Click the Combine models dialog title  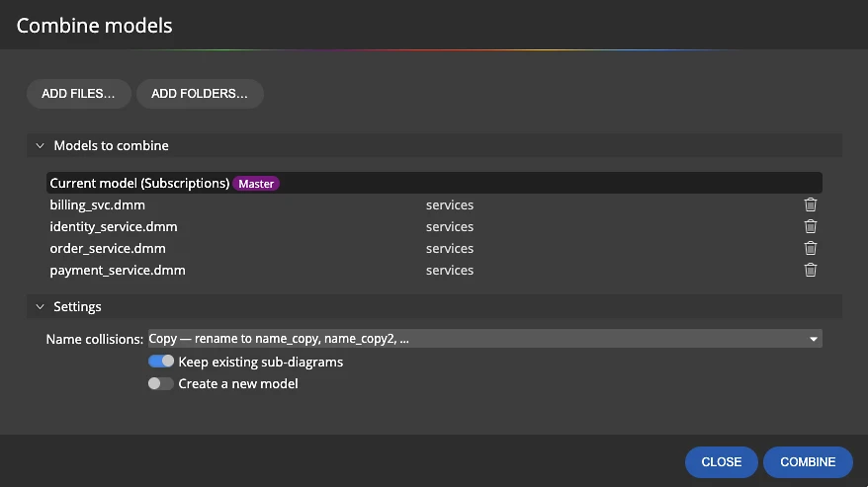[94, 26]
